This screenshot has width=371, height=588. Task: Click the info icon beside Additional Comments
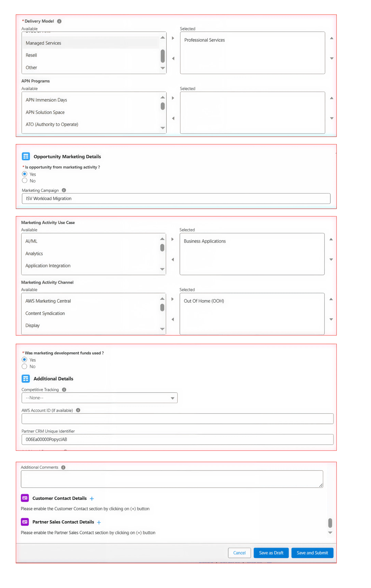point(63,467)
